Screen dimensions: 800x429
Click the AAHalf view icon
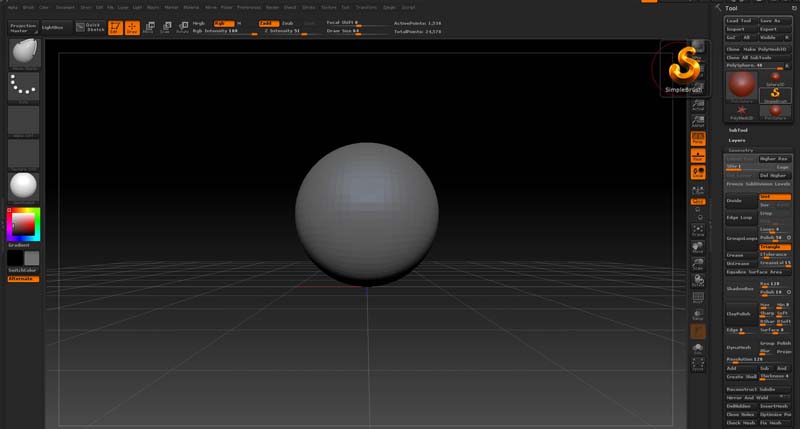tap(698, 121)
